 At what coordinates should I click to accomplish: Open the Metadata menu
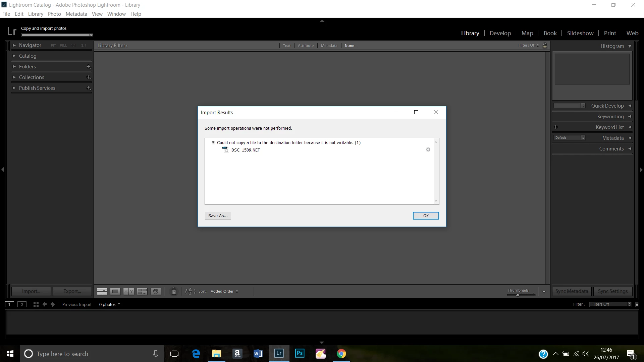[76, 14]
